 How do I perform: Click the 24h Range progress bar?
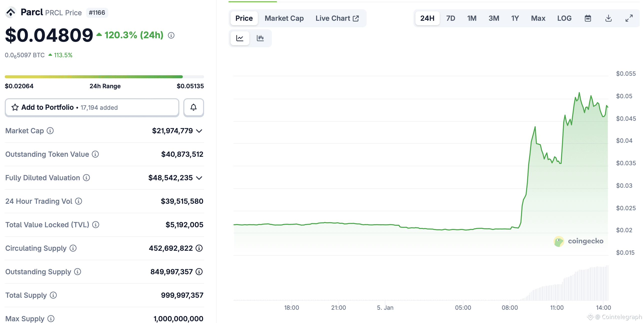104,76
